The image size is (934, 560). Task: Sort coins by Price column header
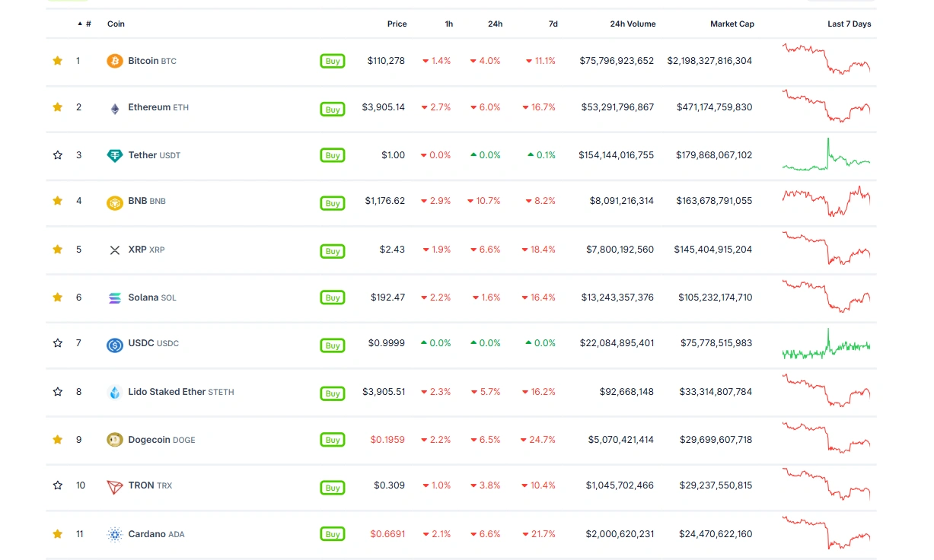[x=397, y=24]
